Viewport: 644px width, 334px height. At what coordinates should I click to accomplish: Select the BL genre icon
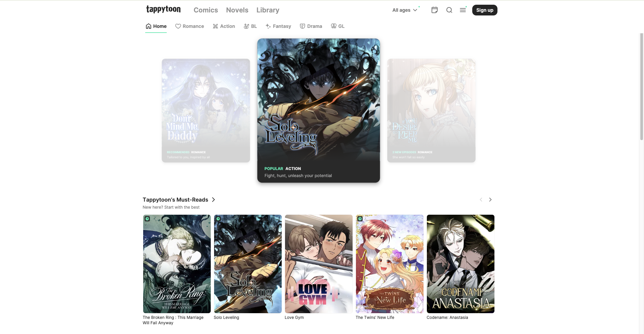[x=246, y=26]
